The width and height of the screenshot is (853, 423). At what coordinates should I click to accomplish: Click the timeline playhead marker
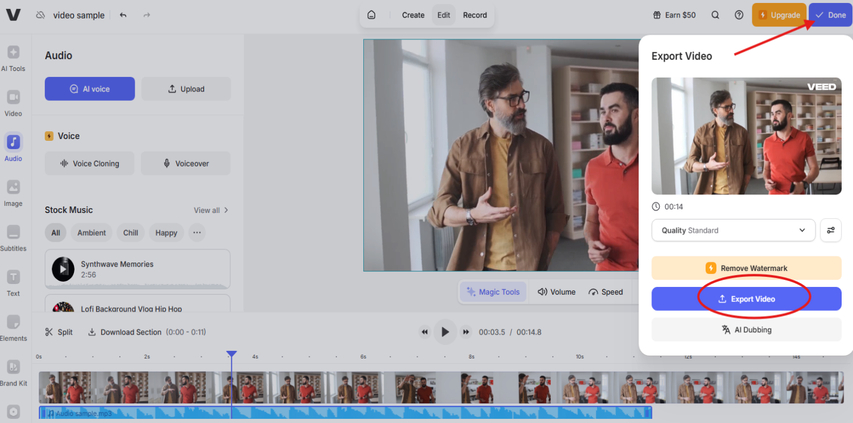pyautogui.click(x=231, y=354)
